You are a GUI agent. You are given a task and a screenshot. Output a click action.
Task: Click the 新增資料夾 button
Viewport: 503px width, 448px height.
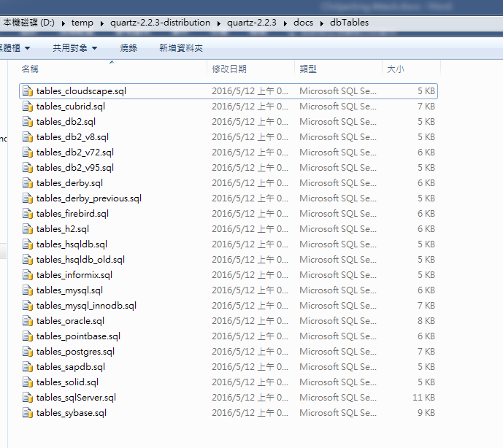181,48
